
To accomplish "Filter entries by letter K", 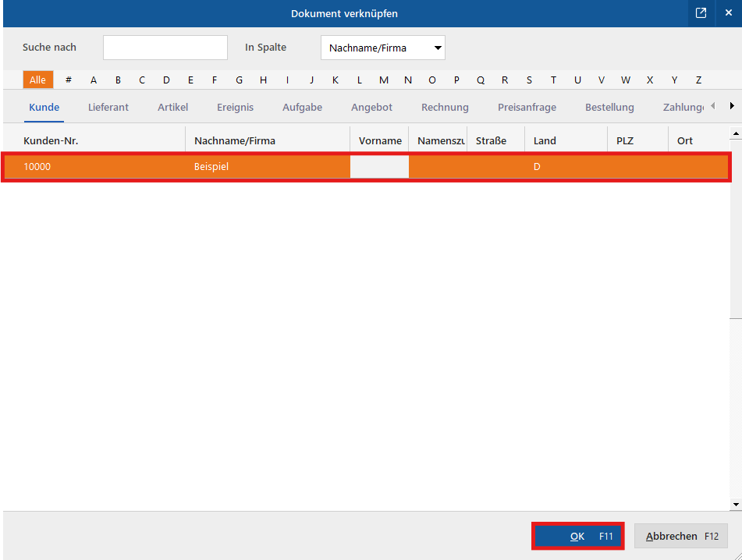I will pyautogui.click(x=335, y=80).
